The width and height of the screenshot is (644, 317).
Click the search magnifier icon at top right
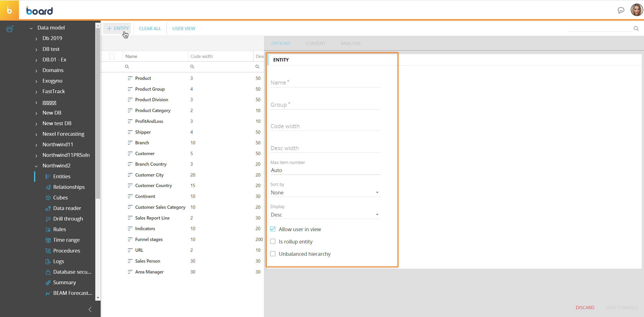coord(636,28)
